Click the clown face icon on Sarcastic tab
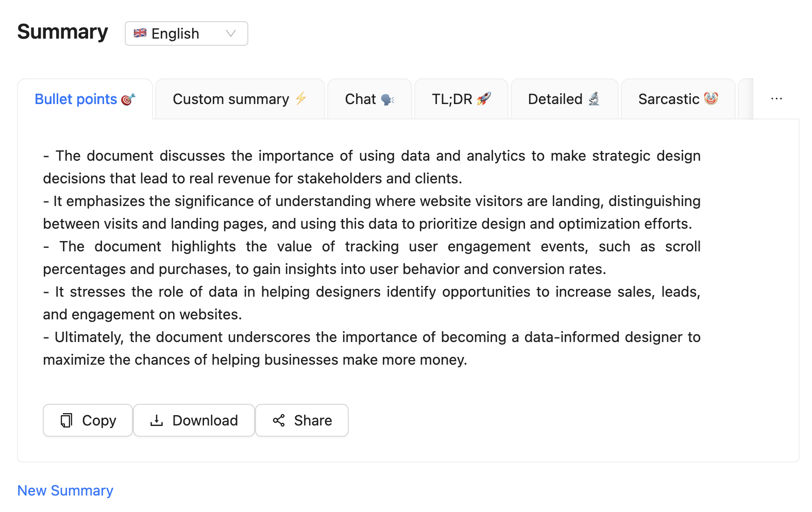812x512 pixels. coord(711,98)
